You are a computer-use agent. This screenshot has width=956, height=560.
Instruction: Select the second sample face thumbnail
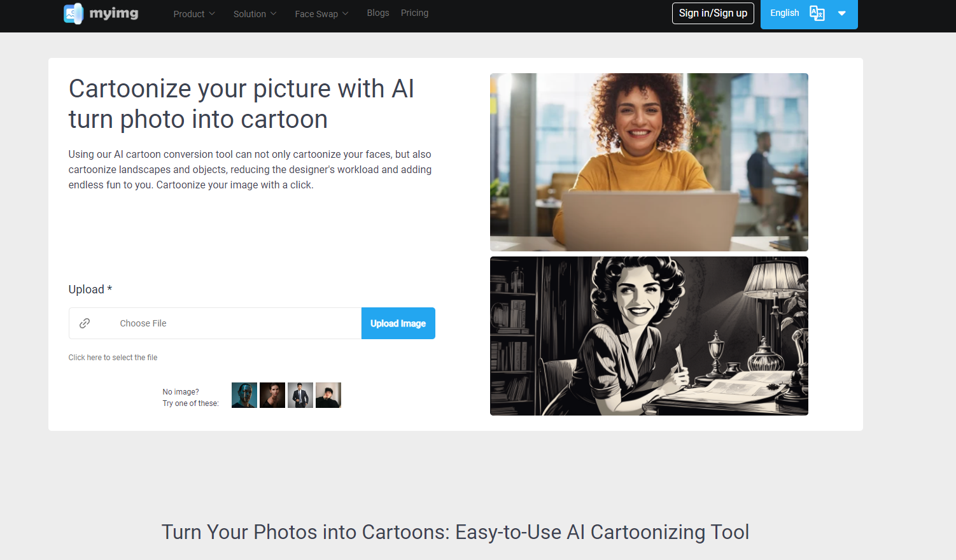click(x=272, y=395)
